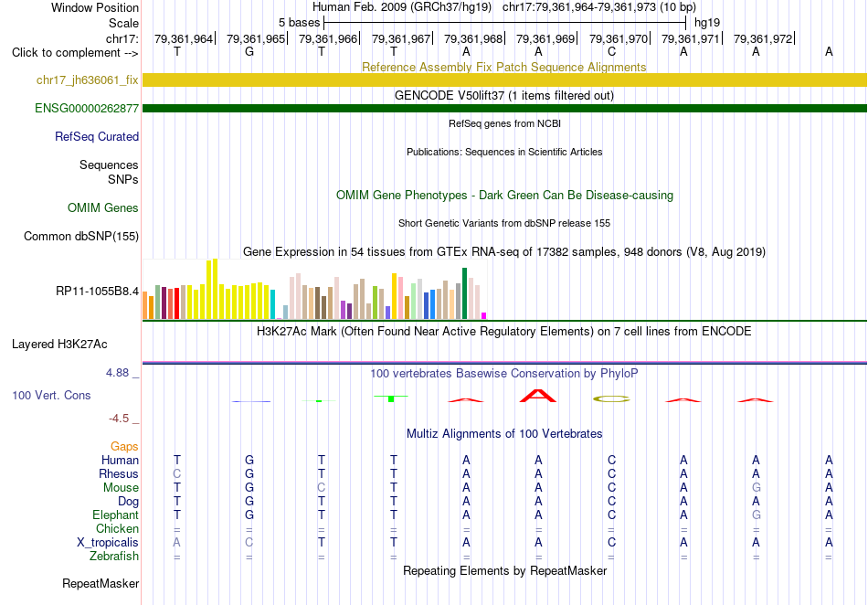This screenshot has height=605, width=868.
Task: Click the chr17_jh636061_fix track label
Action: pos(88,80)
